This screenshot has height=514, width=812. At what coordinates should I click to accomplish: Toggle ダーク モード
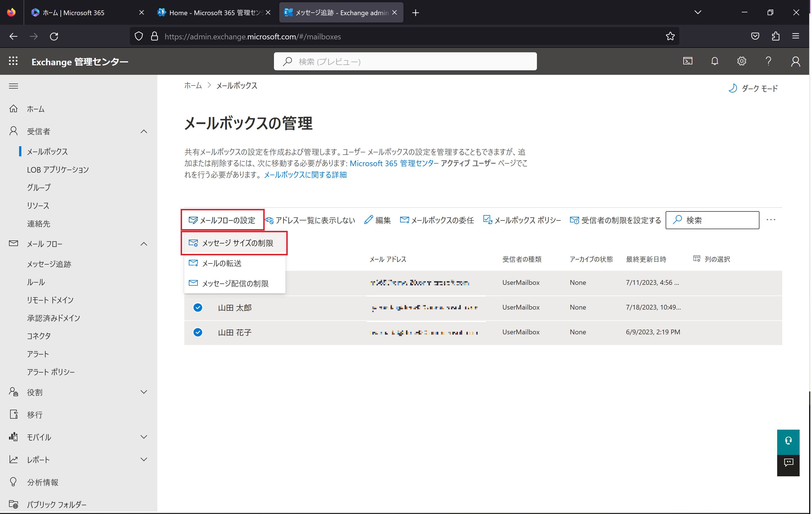point(753,88)
